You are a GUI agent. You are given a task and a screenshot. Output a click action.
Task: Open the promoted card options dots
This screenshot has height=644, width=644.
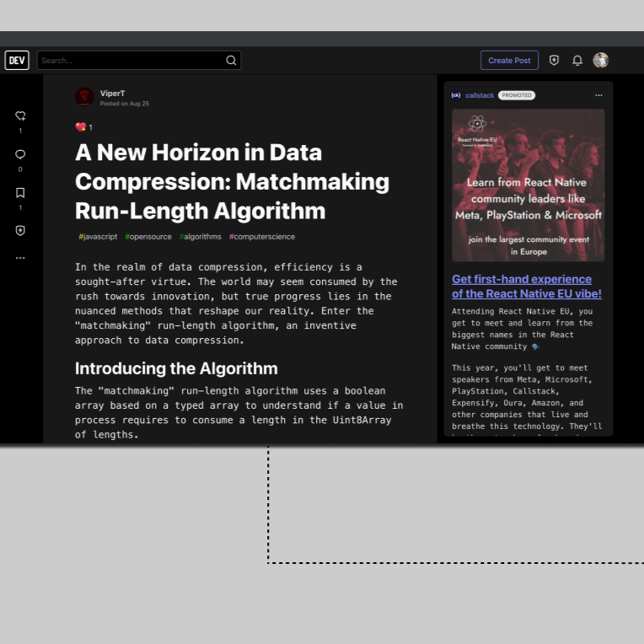(598, 95)
